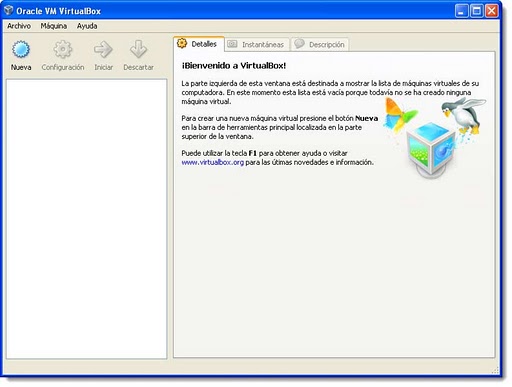Click the Configuración gear icon
The width and height of the screenshot is (512, 387).
(x=63, y=49)
